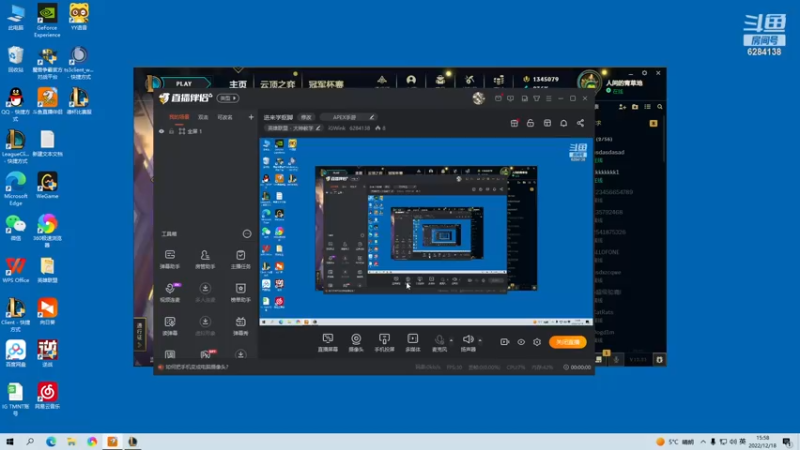
Task: Click the streamer avatar in title bar
Action: (x=479, y=98)
